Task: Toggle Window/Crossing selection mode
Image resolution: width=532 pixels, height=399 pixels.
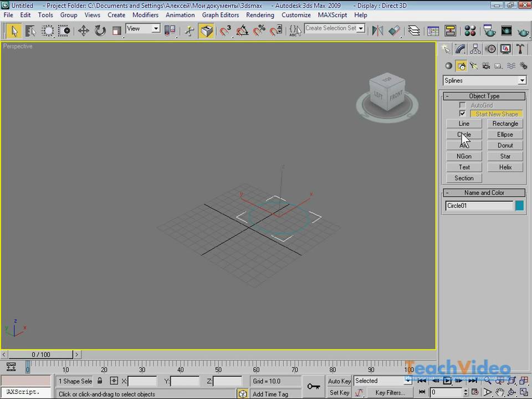Action: [x=64, y=31]
